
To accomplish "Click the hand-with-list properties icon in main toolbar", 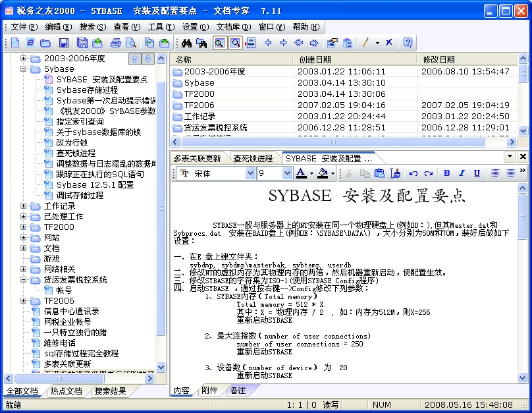I will point(332,43).
